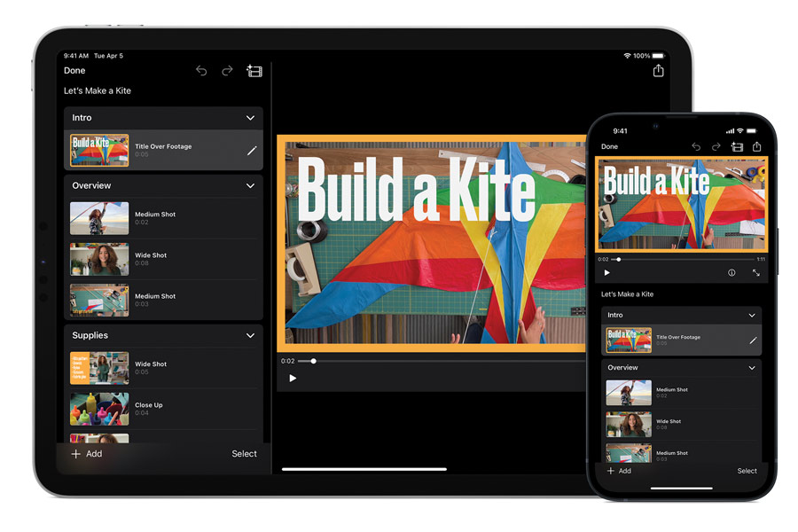Tap the pencil edit icon on iPad Title Over Footage
This screenshot has height=532, width=798.
pos(252,151)
